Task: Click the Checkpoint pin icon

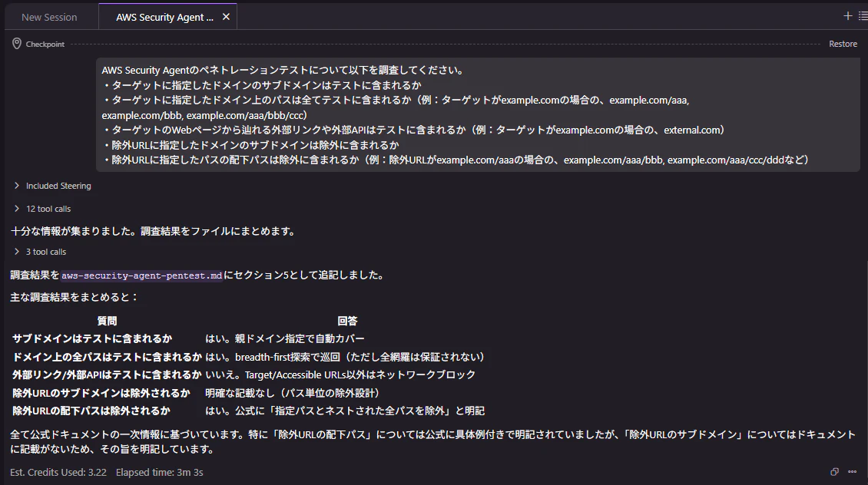Action: pyautogui.click(x=17, y=44)
